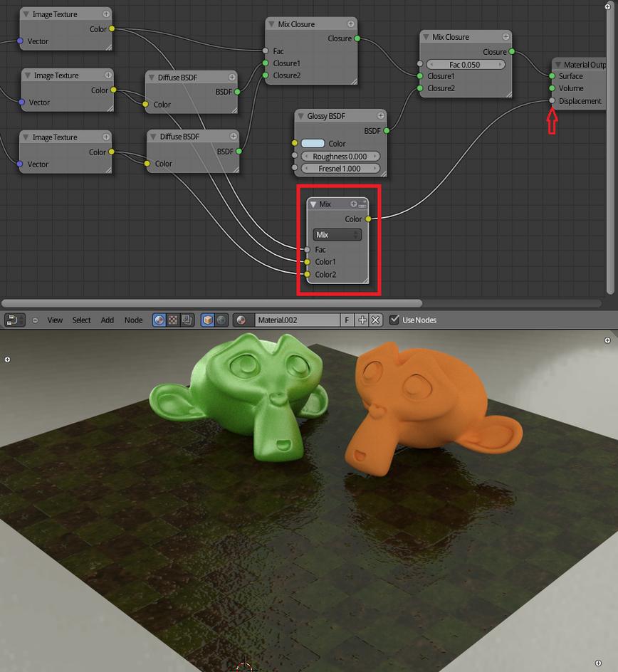Add a new material with the plus icon

(362, 320)
